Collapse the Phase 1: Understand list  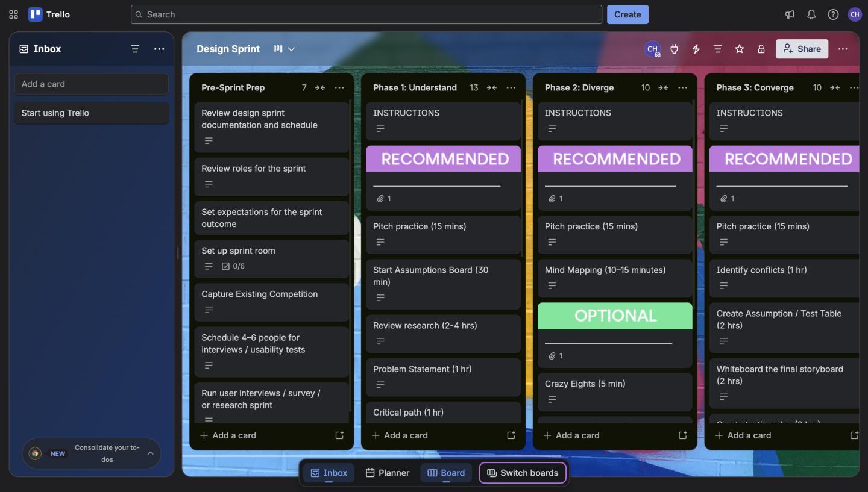click(492, 87)
